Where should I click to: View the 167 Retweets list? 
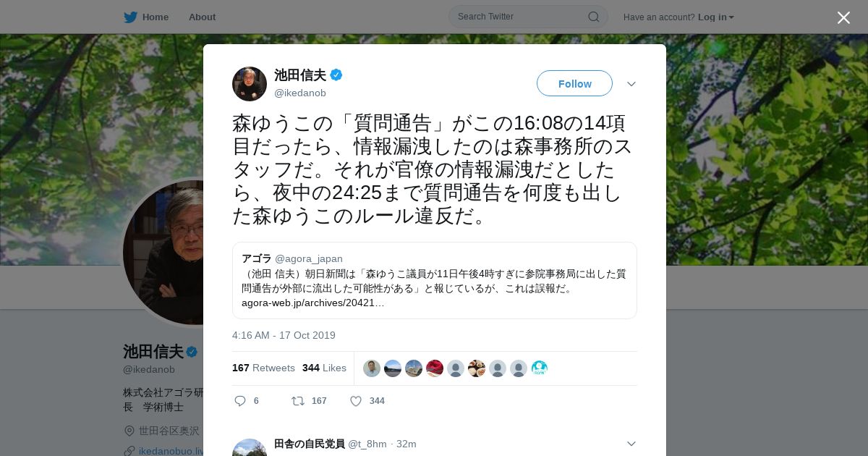click(263, 368)
